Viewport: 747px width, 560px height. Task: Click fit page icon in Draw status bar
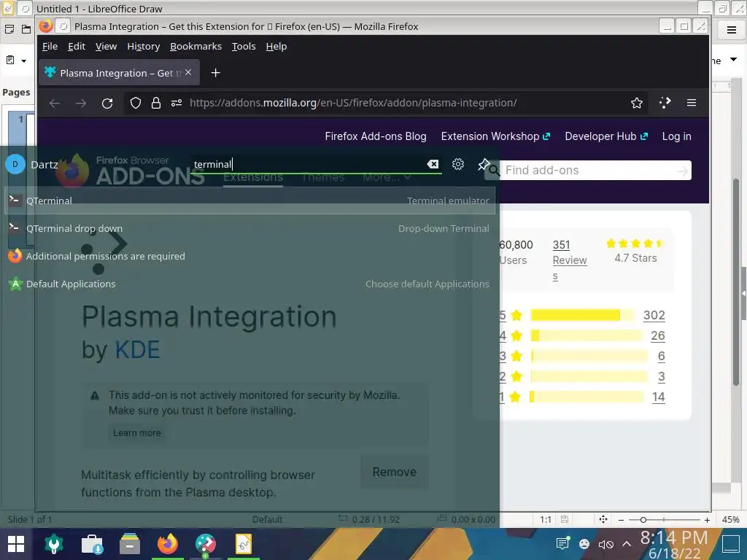point(603,519)
